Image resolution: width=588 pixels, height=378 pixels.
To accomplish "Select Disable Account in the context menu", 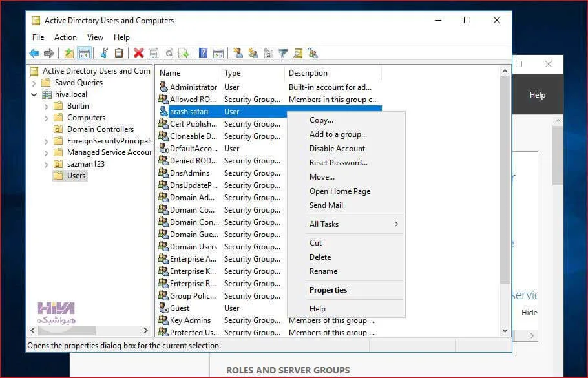I will pyautogui.click(x=346, y=149).
